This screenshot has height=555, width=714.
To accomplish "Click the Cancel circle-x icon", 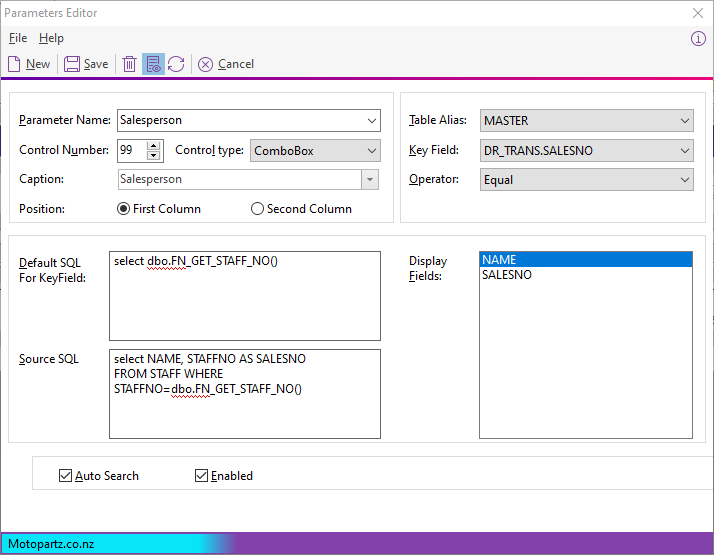I will (x=205, y=64).
